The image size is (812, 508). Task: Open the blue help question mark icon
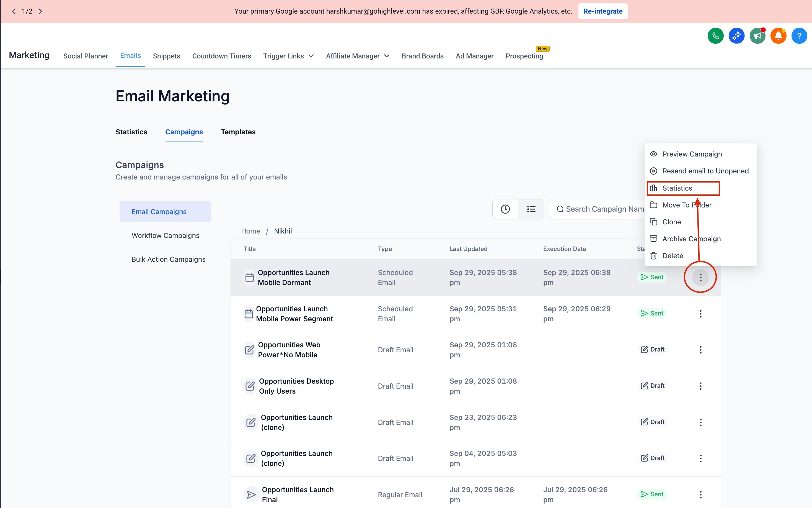799,36
